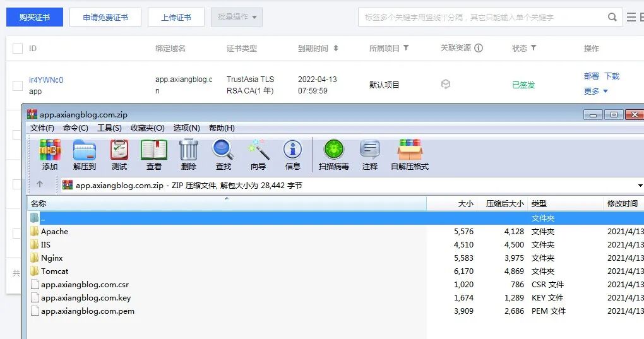Click the 关联资源 info circle icon
Image resolution: width=644 pixels, height=339 pixels.
(x=479, y=48)
